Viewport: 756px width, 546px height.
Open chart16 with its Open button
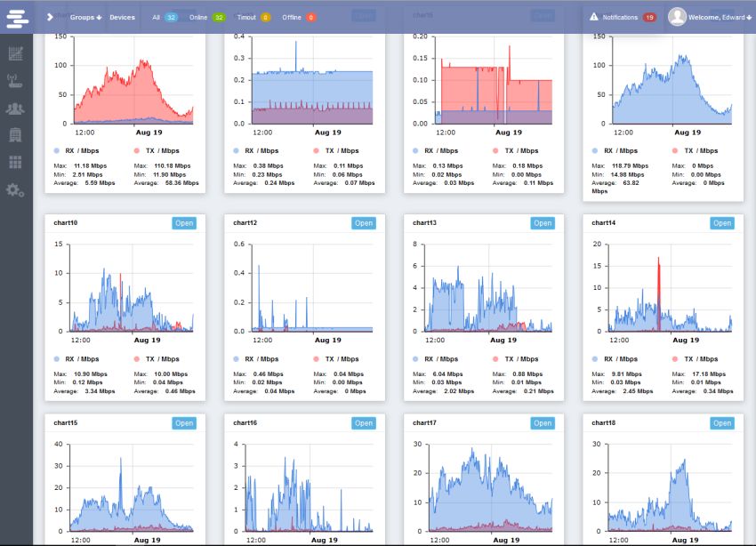click(364, 423)
